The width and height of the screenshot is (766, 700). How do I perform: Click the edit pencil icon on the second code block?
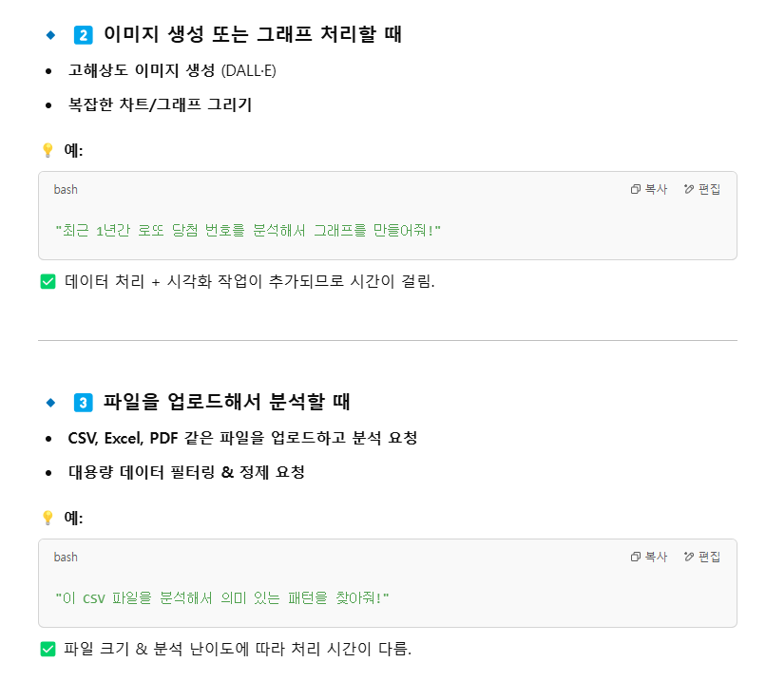(687, 557)
